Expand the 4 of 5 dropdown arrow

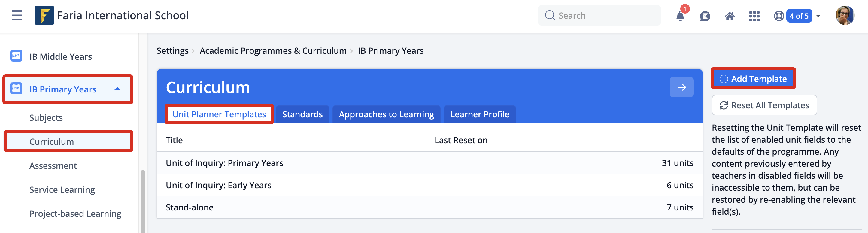[x=818, y=16]
